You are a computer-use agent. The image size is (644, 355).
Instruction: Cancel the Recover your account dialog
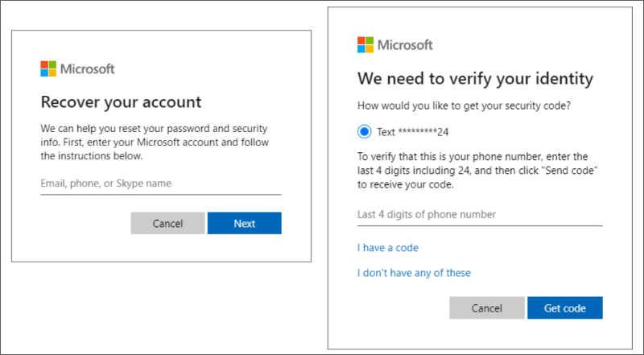[x=167, y=223]
